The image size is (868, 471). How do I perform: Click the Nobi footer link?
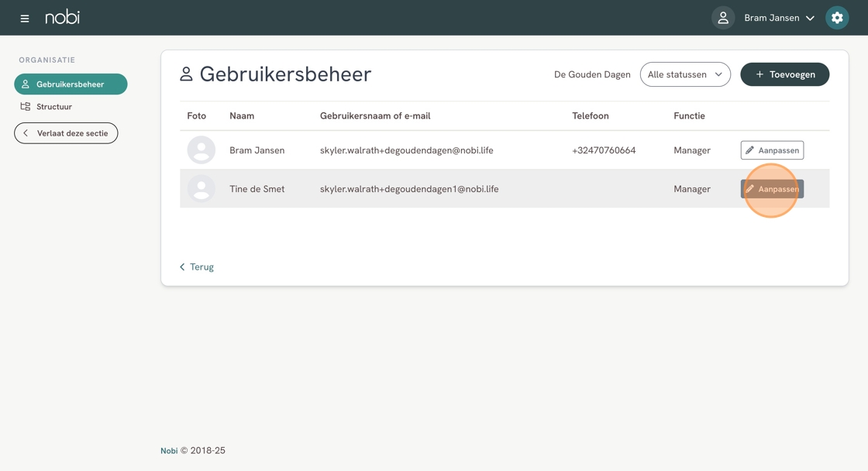coord(169,451)
